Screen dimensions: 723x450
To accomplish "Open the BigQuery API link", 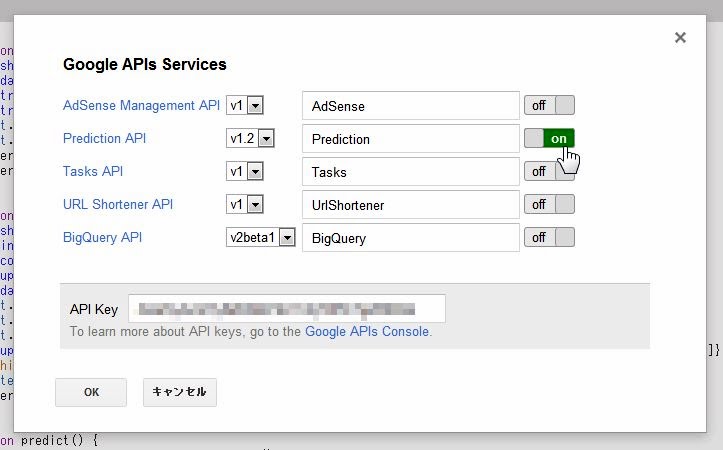I will click(103, 237).
